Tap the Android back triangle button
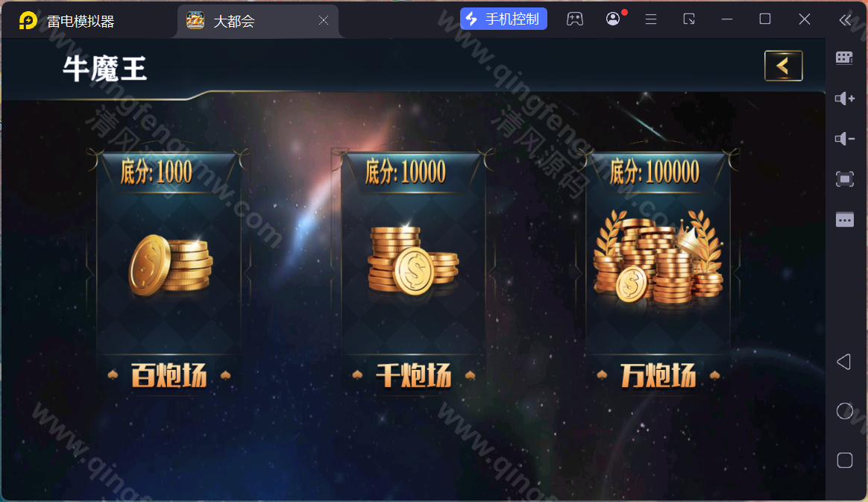 [x=843, y=362]
